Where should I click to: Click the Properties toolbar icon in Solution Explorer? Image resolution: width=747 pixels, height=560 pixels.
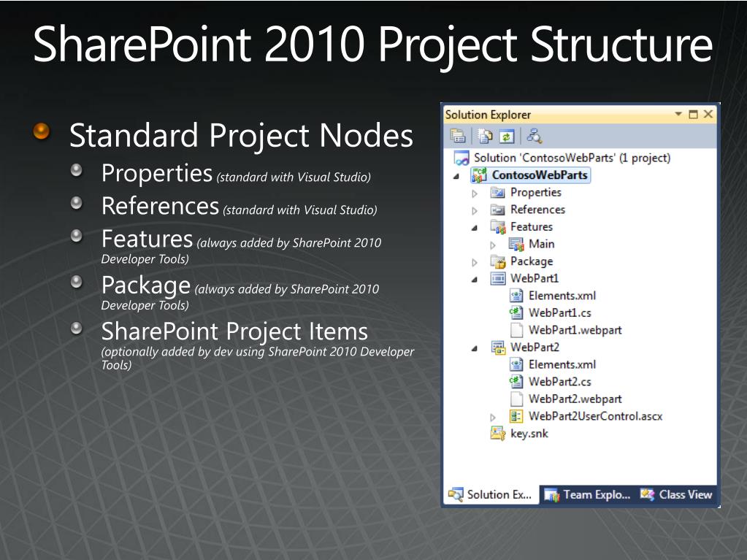click(458, 137)
